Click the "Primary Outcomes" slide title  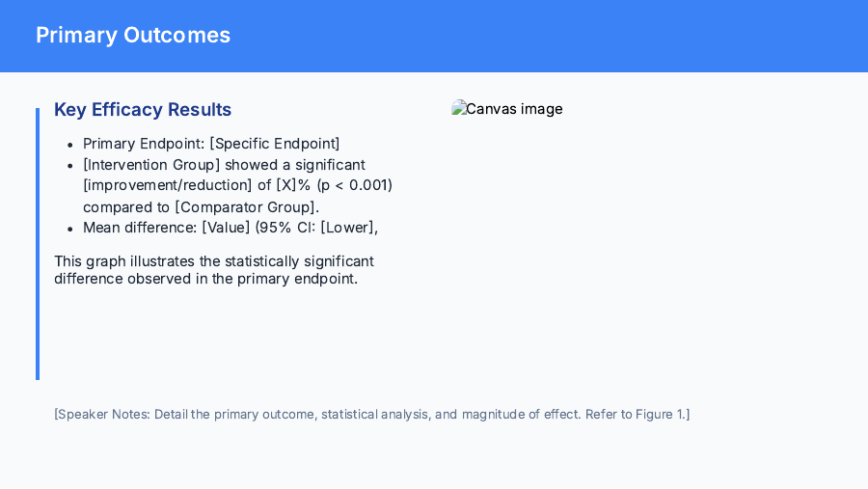(133, 36)
